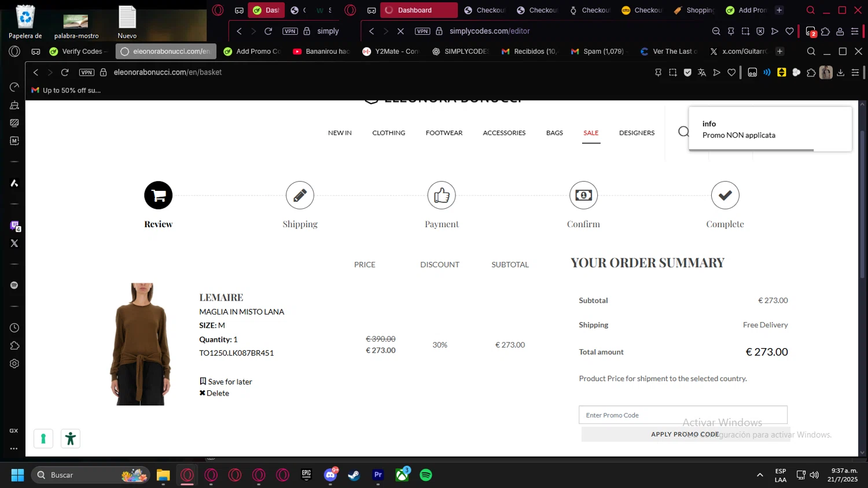This screenshot has width=868, height=488.
Task: Click the Complete checkmark step icon
Action: [x=725, y=195]
